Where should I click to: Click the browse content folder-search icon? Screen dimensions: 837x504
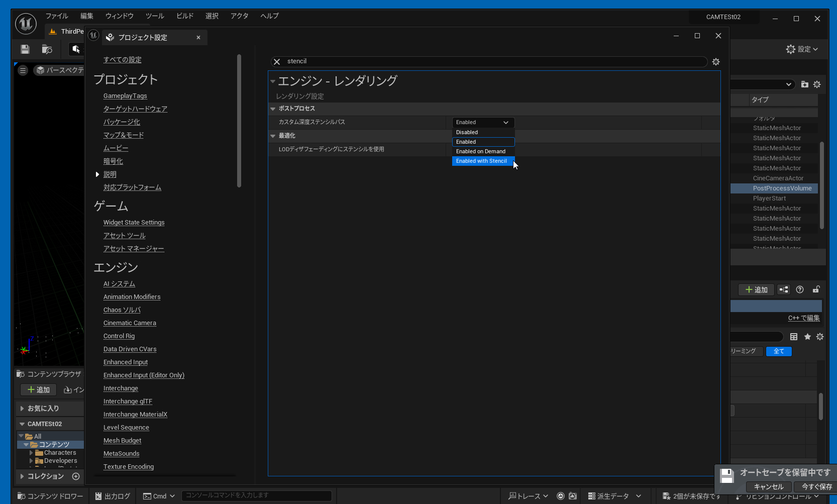(47, 49)
